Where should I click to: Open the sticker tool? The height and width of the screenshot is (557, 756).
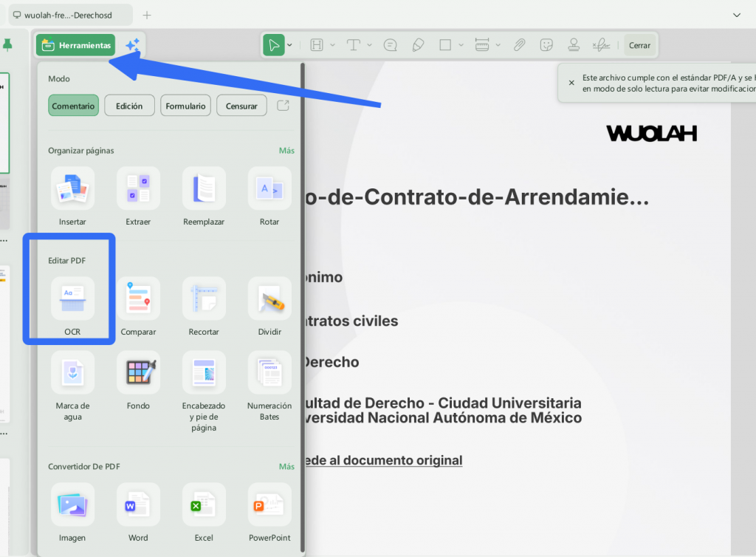click(546, 45)
